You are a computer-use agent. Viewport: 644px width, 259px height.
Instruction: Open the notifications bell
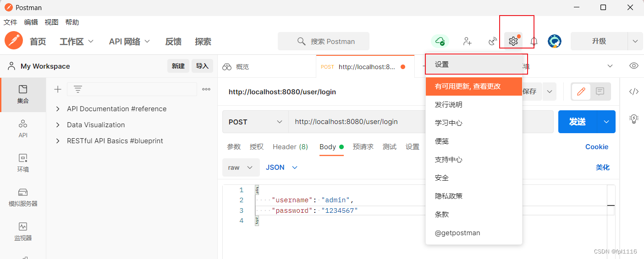[x=534, y=41]
